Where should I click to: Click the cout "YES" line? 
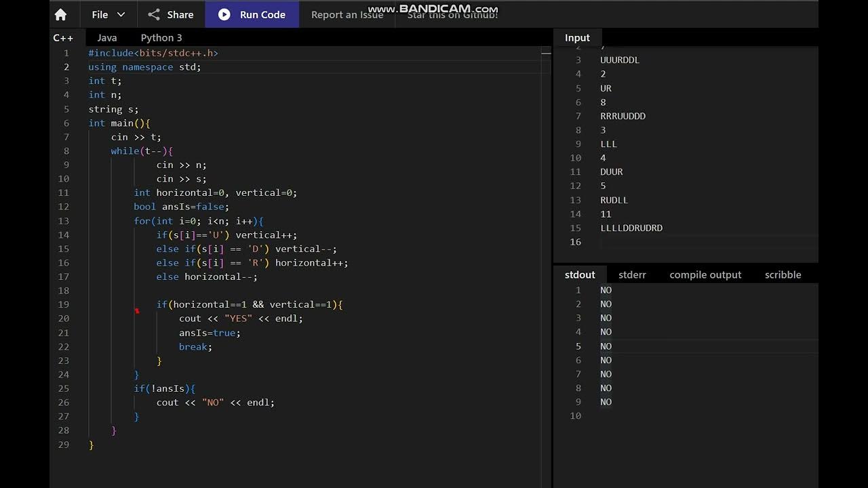click(241, 319)
